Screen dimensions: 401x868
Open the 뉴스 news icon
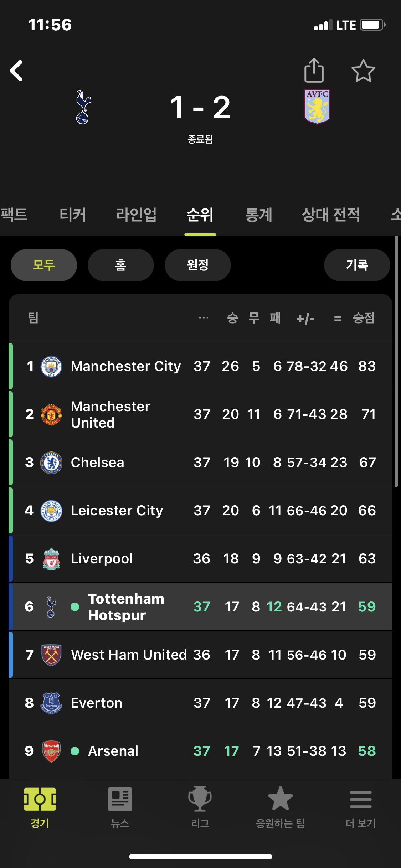coord(120,799)
